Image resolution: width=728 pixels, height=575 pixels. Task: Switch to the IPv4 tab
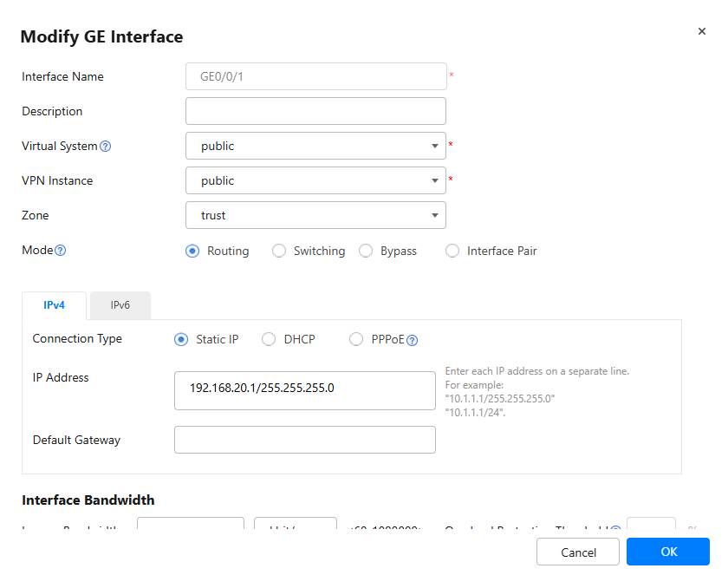point(54,305)
